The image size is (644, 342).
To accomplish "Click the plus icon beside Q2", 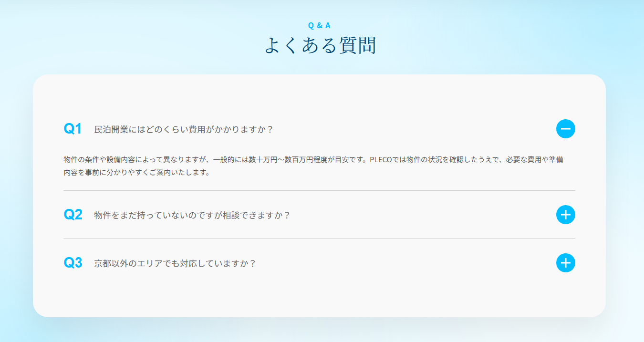I will 565,215.
